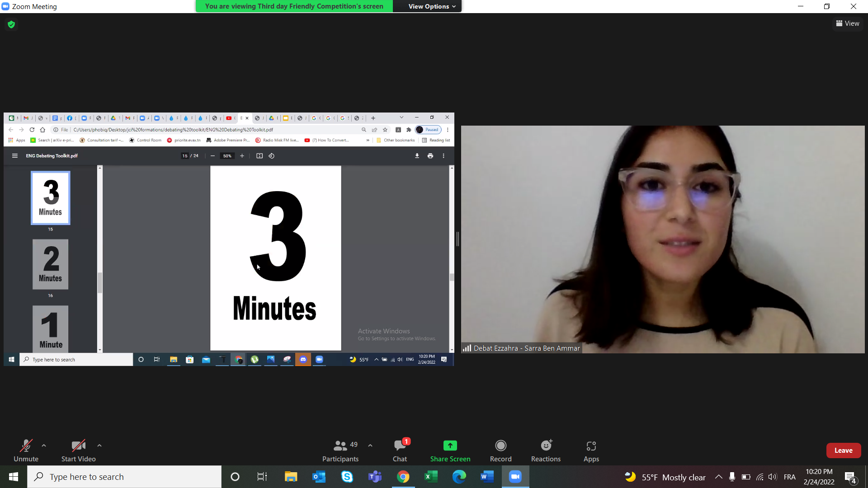The height and width of the screenshot is (488, 868).
Task: Open the View Options dropdown
Action: point(431,6)
